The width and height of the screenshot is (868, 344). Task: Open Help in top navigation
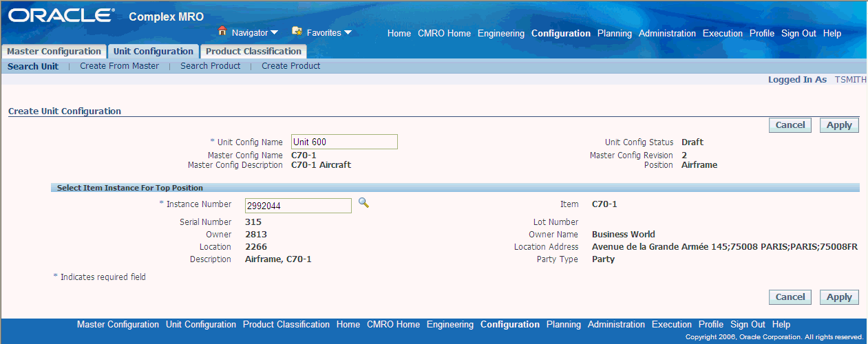(x=832, y=33)
